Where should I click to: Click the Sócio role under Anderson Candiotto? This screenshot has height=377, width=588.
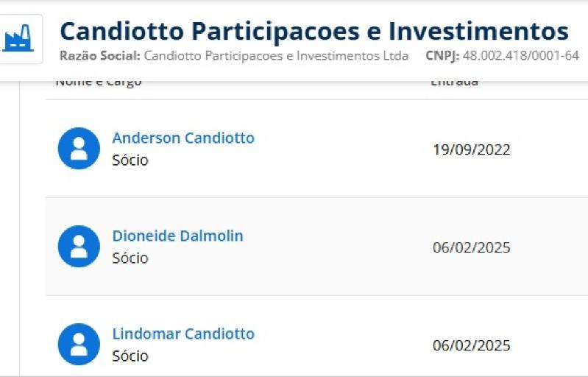point(130,161)
